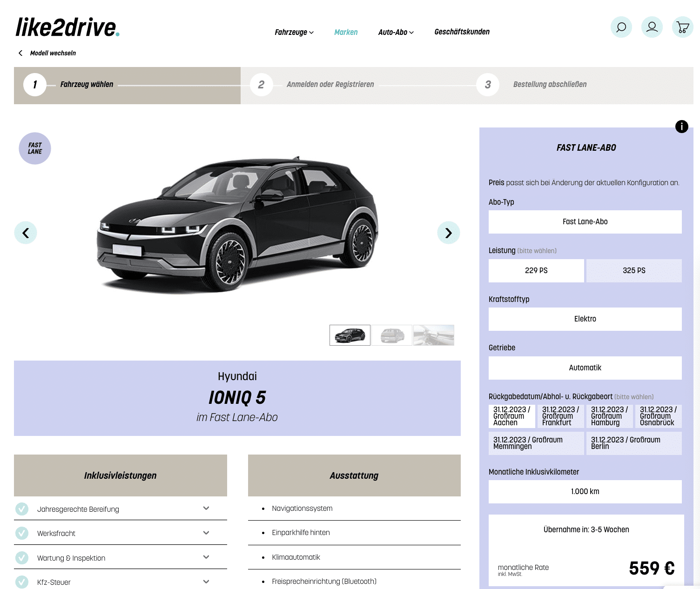Select Elektro fuel type

point(585,319)
